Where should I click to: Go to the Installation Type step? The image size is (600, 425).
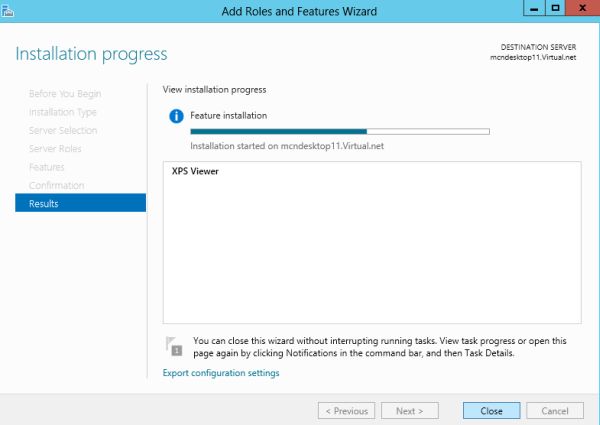coord(63,112)
